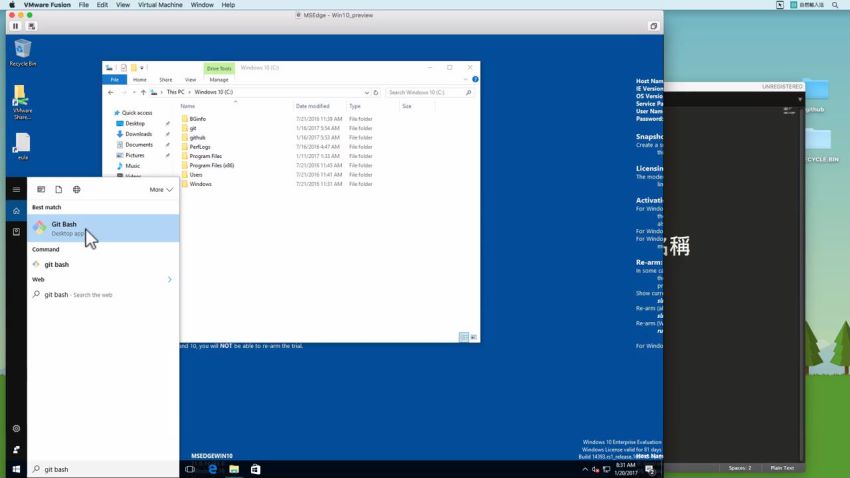Open recent locations dropdown arrow
Screen dimensions: 850x478
tap(134, 93)
